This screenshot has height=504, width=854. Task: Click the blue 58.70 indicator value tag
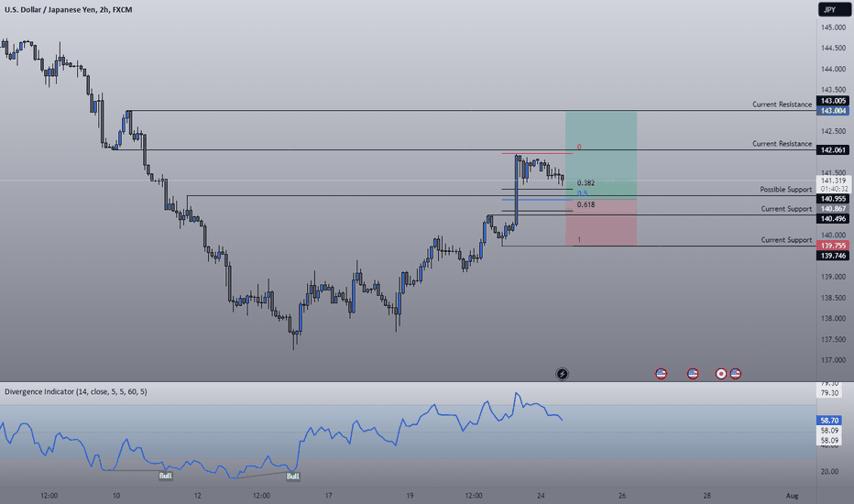click(829, 421)
